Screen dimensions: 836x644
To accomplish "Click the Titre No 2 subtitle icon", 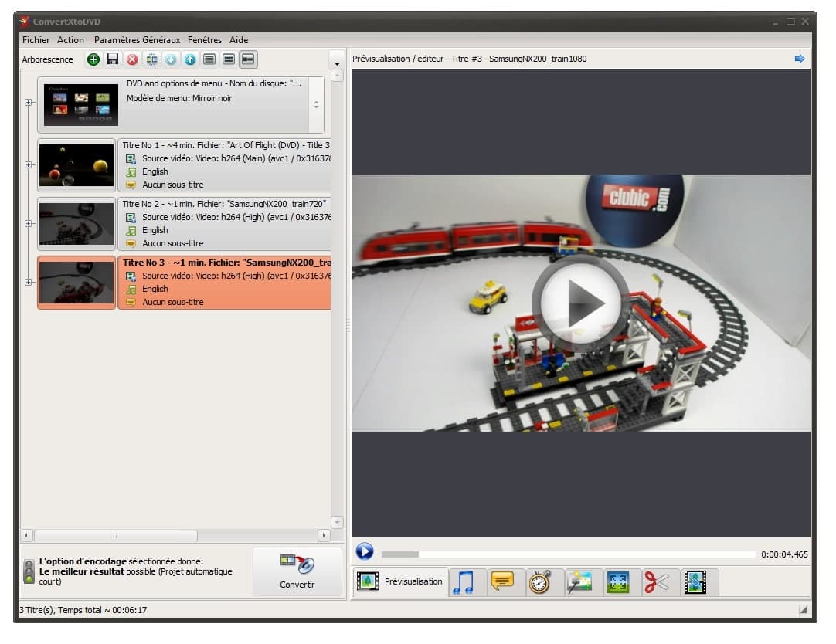I will tap(131, 243).
